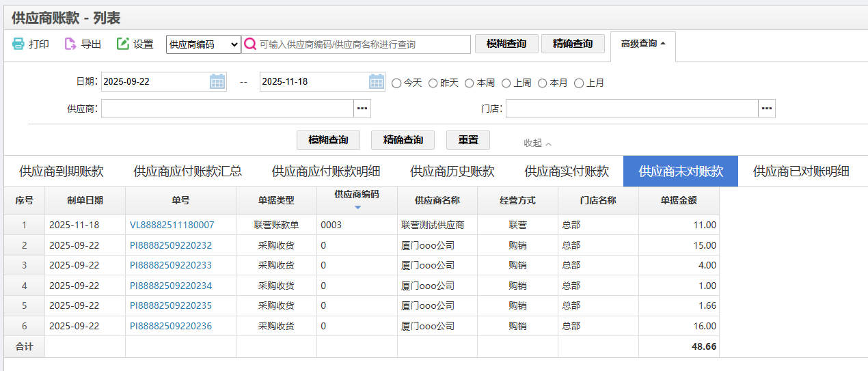868x371 pixels.
Task: Open the end date calendar picker icon
Action: pyautogui.click(x=377, y=82)
